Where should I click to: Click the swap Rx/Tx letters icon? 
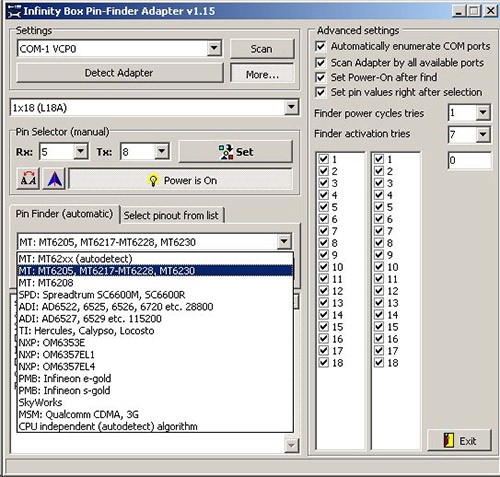[28, 179]
